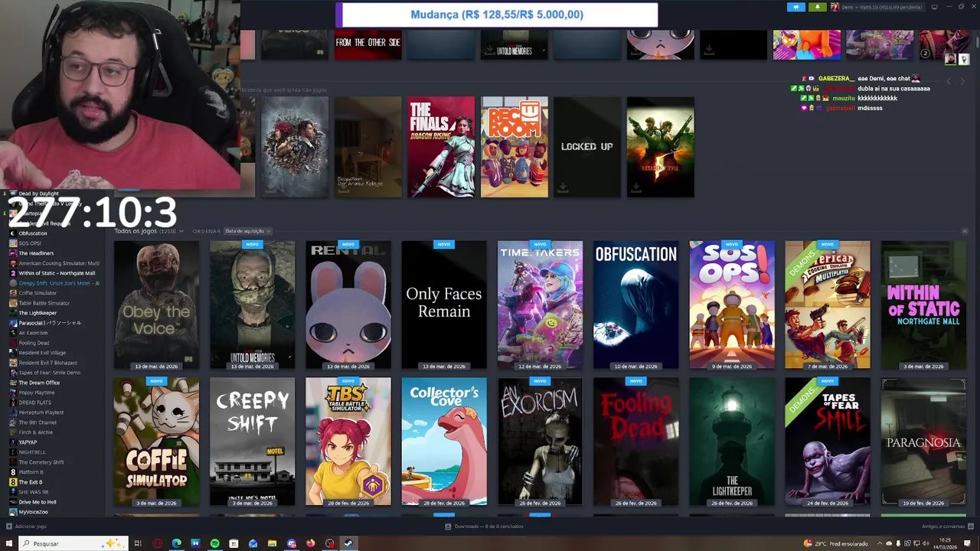The height and width of the screenshot is (551, 980).
Task: Select Parasocial in the sidebar list
Action: (49, 323)
